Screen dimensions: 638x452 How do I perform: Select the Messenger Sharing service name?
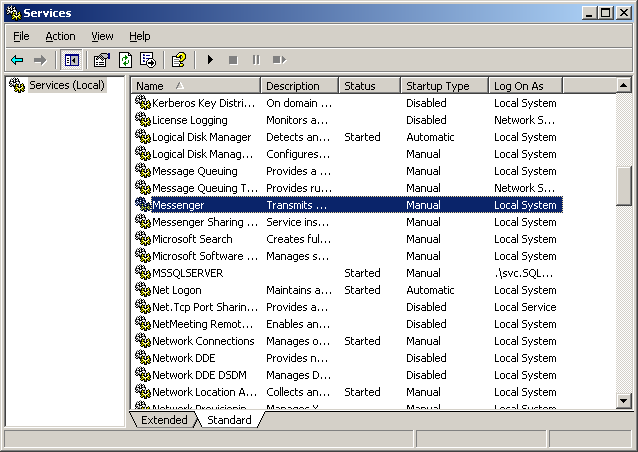tap(205, 222)
